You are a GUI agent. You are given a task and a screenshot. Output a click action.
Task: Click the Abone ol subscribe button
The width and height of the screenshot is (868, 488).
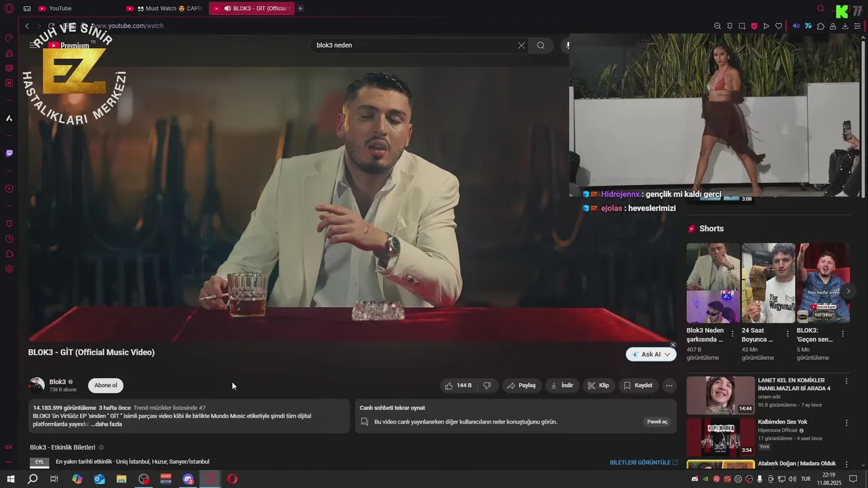(x=106, y=385)
